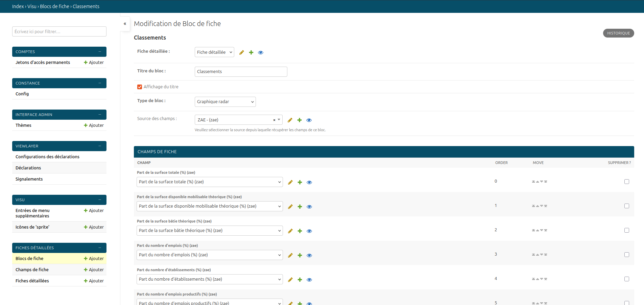Viewport: 644px width, 305px height.
Task: Add a Blocs de fiche entry via Ajouter
Action: (x=94, y=258)
